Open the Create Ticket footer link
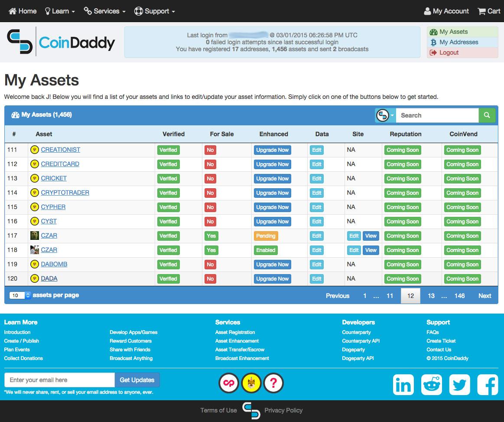504x422 pixels. (441, 341)
